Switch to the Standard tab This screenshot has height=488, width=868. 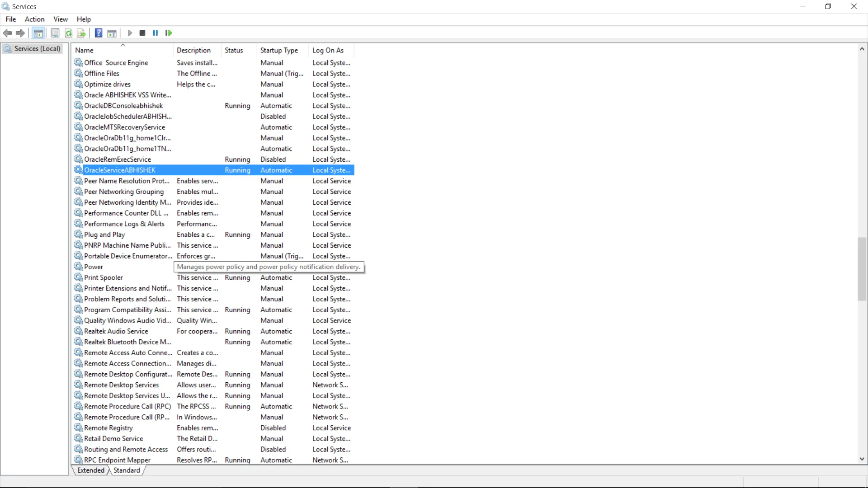pyautogui.click(x=127, y=470)
